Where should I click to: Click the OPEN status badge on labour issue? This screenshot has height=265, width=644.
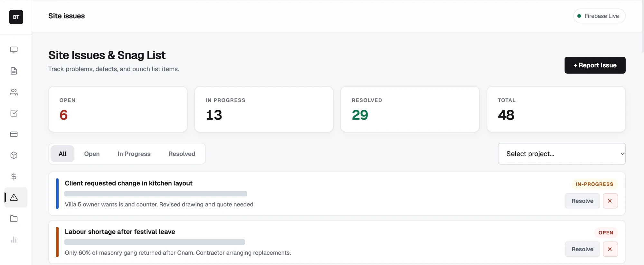coord(606,232)
